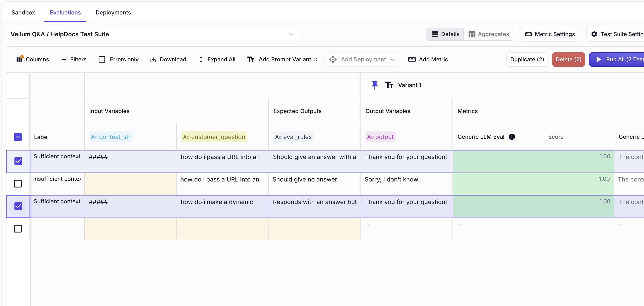Switch to the Aggregates view
The height and width of the screenshot is (306, 644).
(x=488, y=34)
